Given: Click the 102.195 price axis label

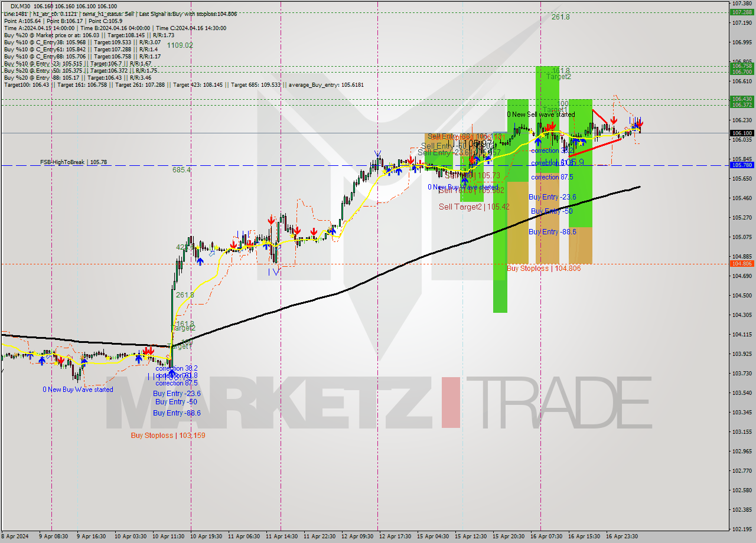Looking at the screenshot, I should click(x=742, y=529).
